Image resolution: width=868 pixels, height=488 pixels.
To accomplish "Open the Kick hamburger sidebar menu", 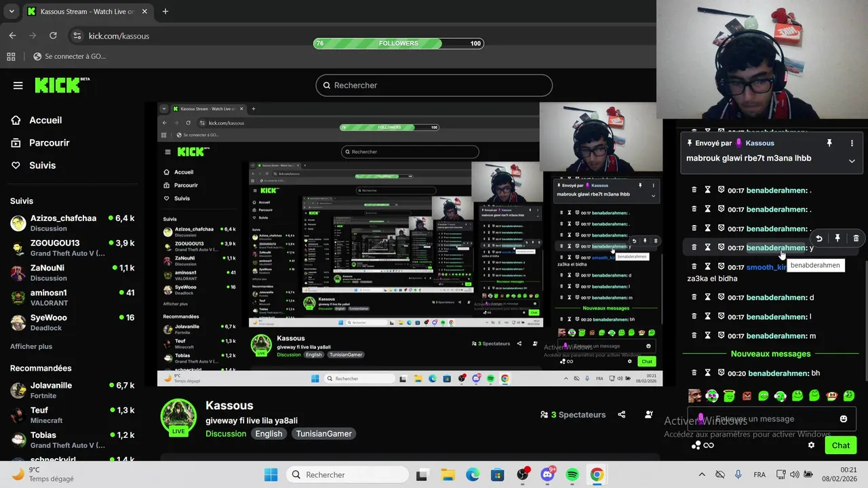I will (18, 85).
